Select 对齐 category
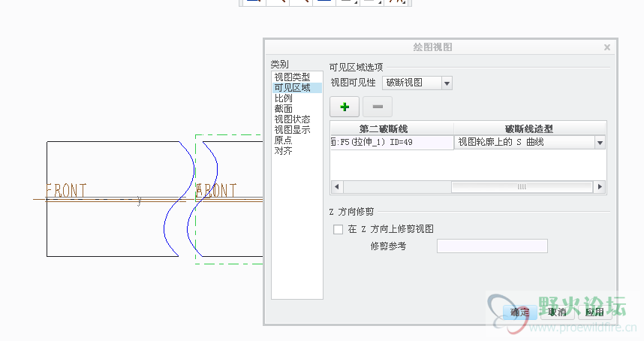Viewport: 644px width, 341px height. click(283, 151)
